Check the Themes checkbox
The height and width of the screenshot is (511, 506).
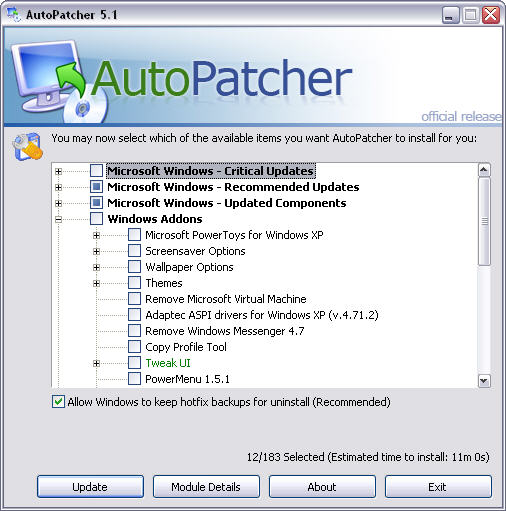coord(134,283)
